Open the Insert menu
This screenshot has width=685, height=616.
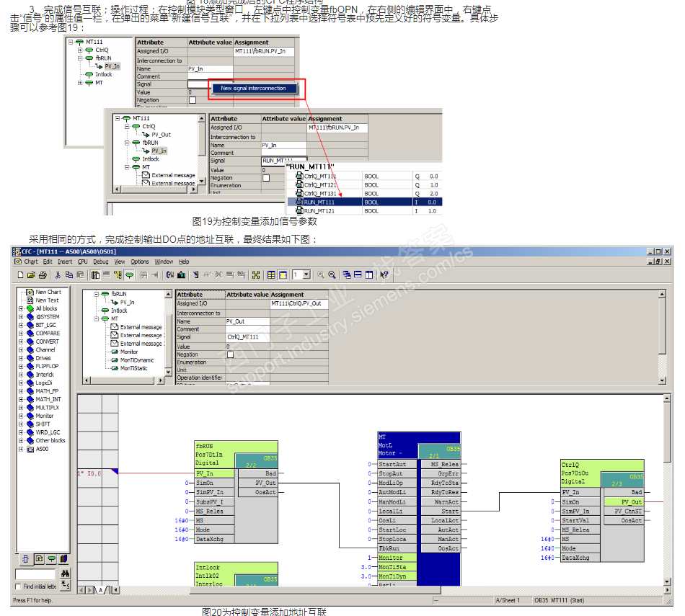click(65, 262)
